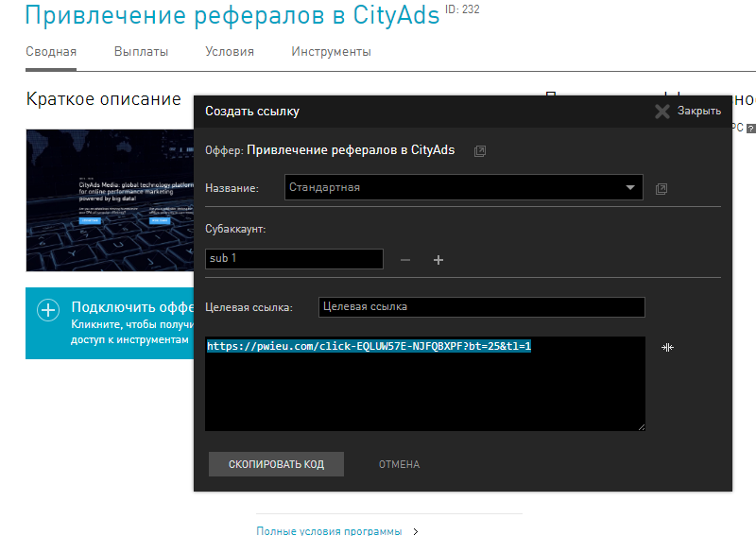Image resolution: width=756 pixels, height=536 pixels.
Task: Remove subaccount with minus icon
Action: click(405, 260)
